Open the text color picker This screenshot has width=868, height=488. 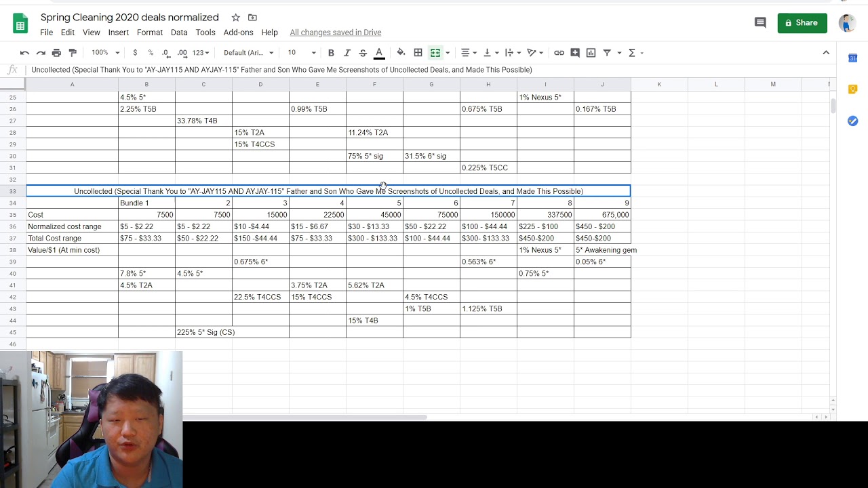(379, 53)
